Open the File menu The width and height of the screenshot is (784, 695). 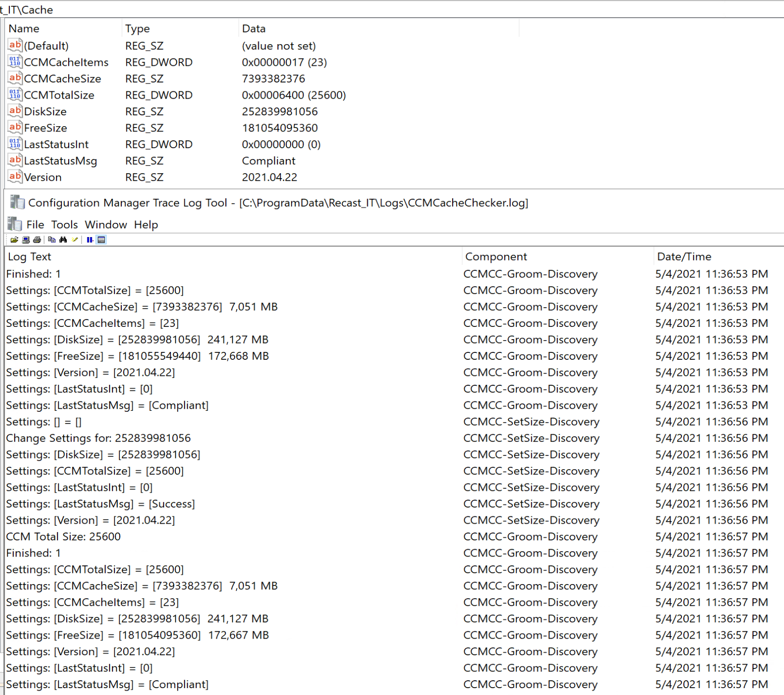[35, 225]
